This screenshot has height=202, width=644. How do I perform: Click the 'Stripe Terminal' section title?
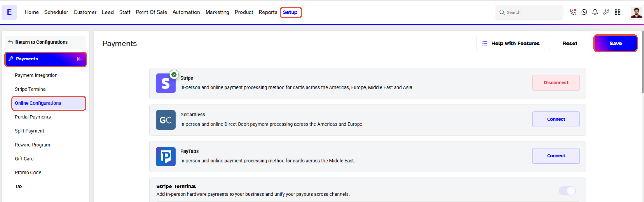pos(176,186)
